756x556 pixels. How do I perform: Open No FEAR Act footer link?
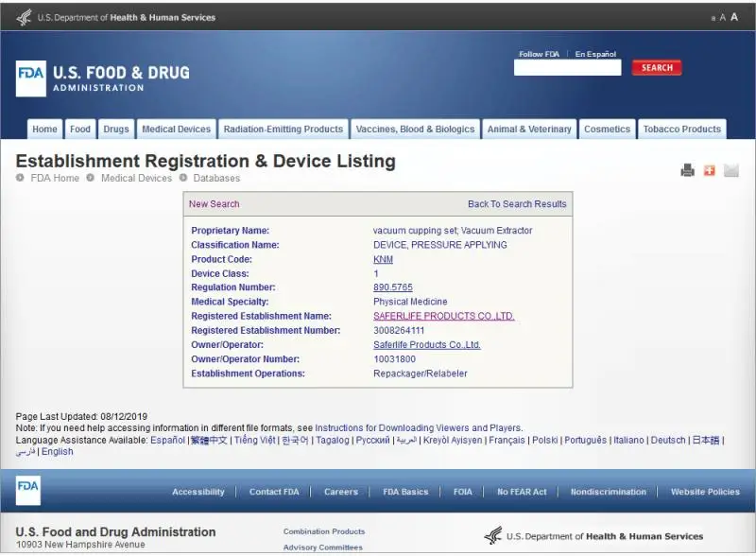522,492
